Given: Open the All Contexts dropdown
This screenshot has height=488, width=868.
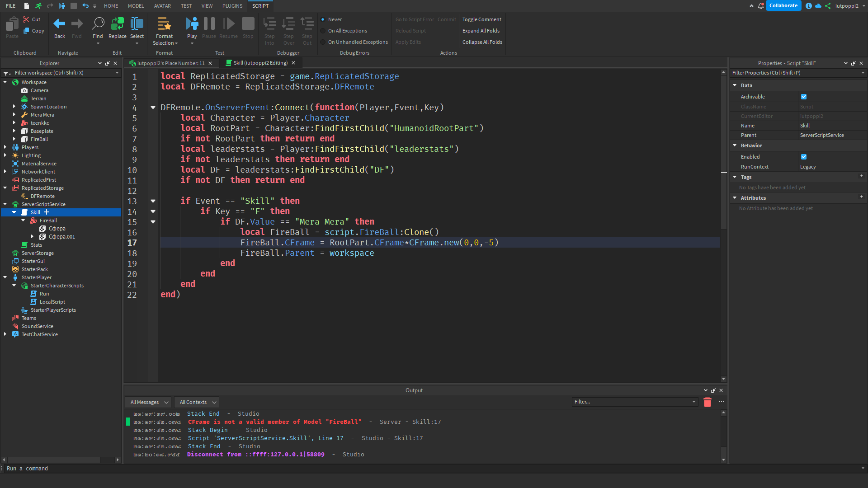Looking at the screenshot, I should coord(197,402).
